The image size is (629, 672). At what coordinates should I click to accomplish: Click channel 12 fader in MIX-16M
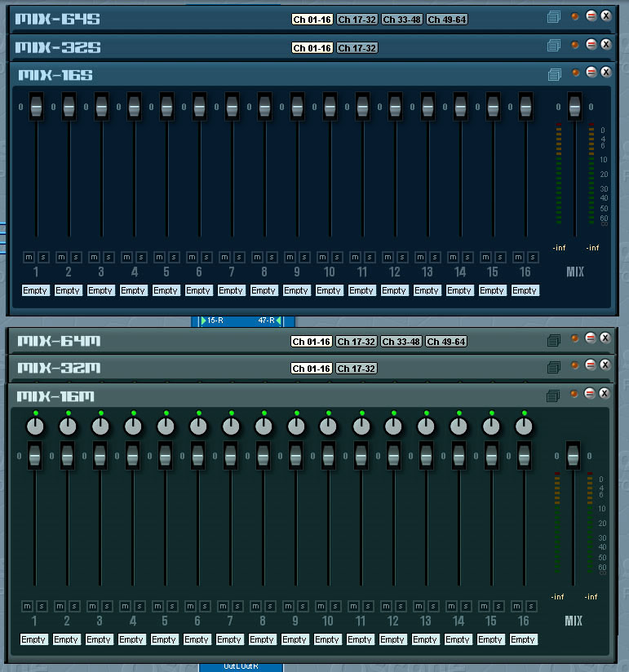[x=393, y=455]
